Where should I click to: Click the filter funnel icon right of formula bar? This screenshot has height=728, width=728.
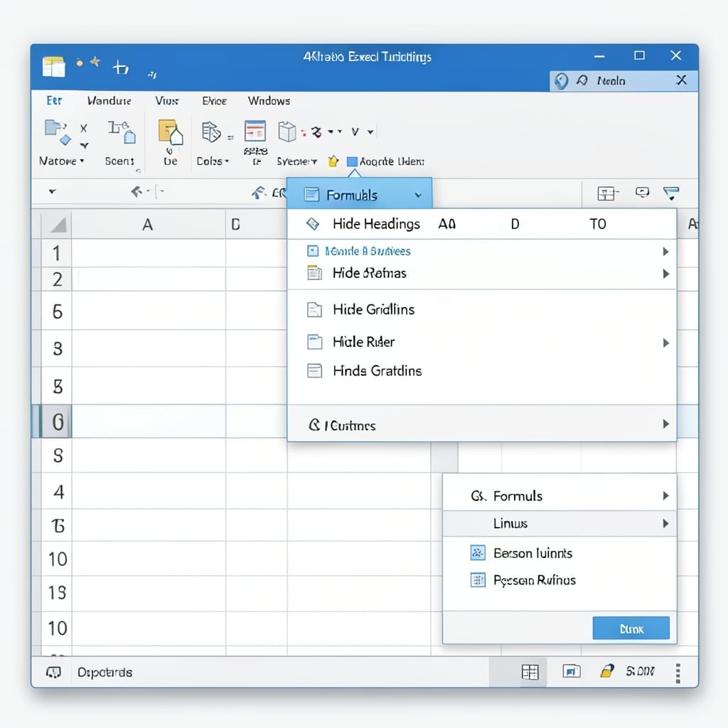coord(671,193)
